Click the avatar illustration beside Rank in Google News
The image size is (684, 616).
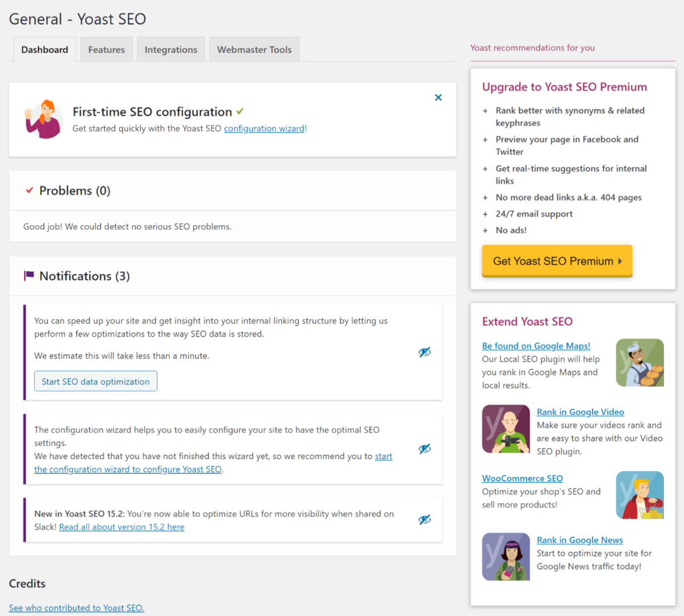tap(506, 557)
